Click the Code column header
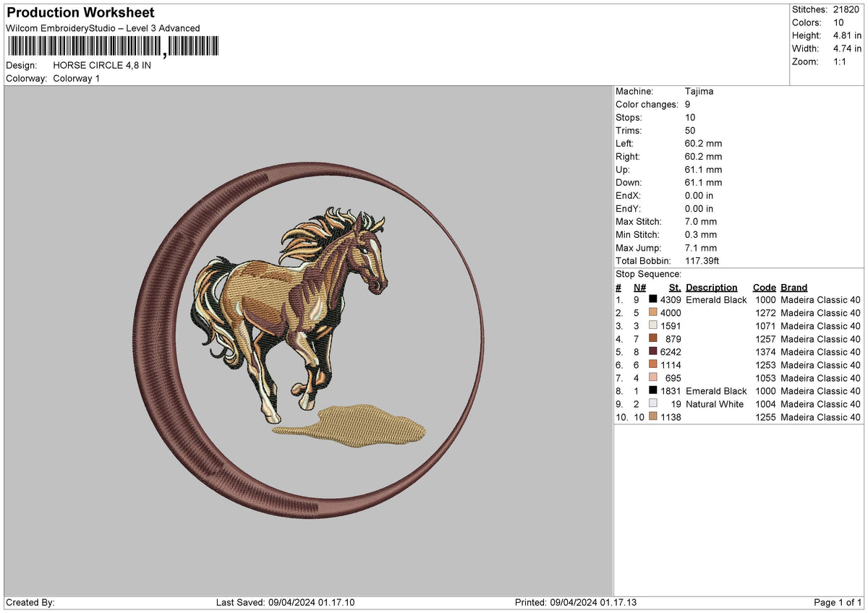The width and height of the screenshot is (868, 613). point(764,287)
